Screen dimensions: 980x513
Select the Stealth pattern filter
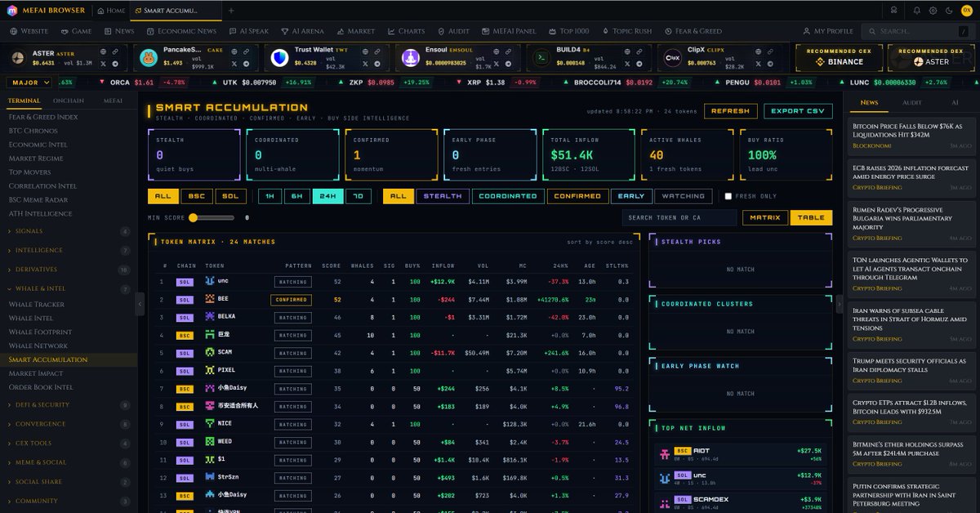point(443,196)
